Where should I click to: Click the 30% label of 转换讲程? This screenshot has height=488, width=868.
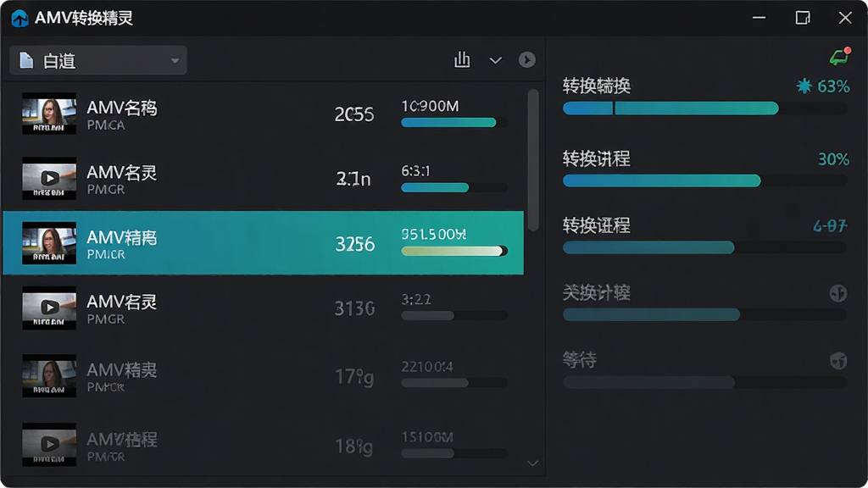(834, 159)
